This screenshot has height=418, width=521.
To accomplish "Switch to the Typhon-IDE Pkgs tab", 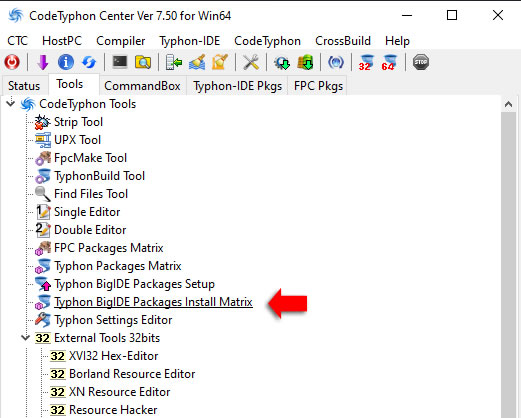I will pos(237,86).
